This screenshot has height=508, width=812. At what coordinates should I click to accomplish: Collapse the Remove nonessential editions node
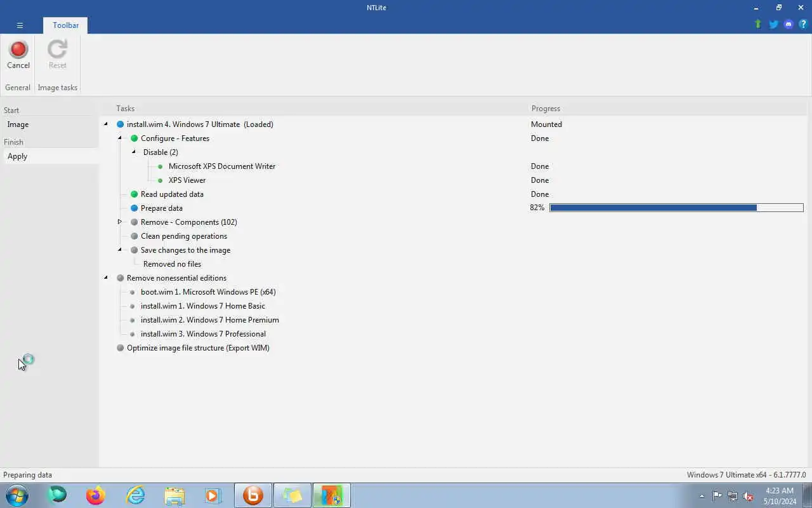point(106,278)
